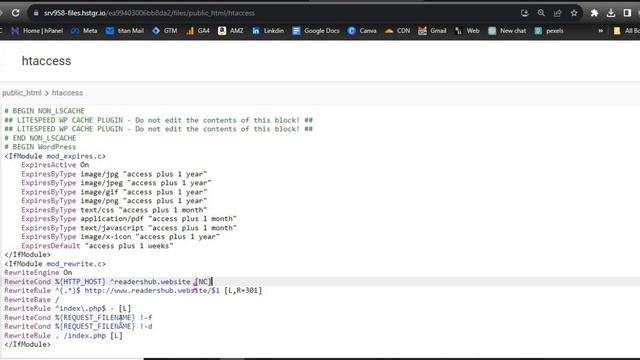
Task: Click the '# BEGIN NON_LSCACHE' line
Action: point(44,111)
